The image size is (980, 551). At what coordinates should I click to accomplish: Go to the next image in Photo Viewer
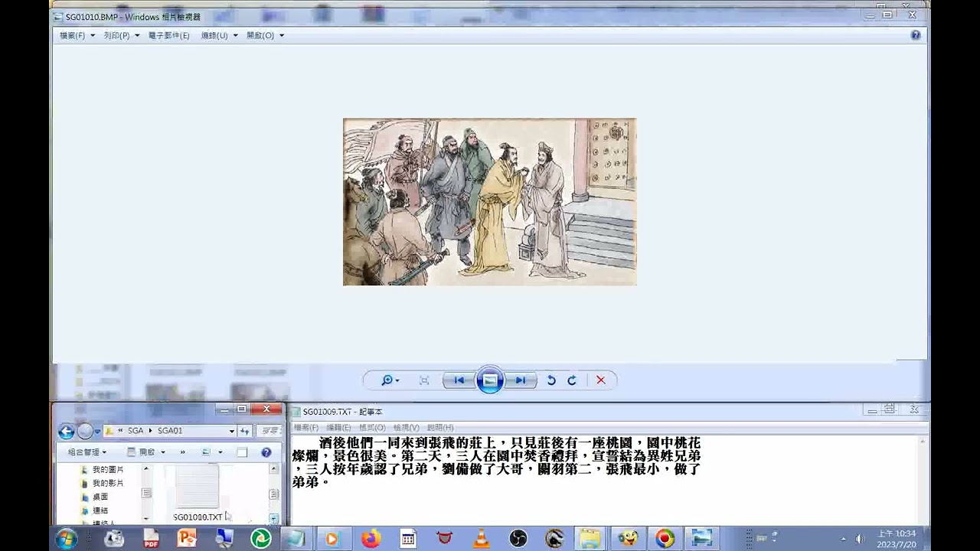[521, 380]
